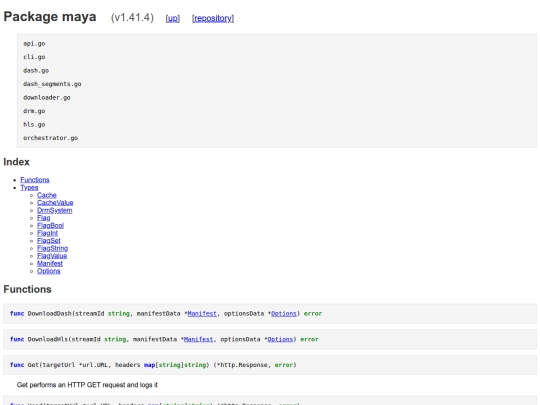The width and height of the screenshot is (540, 405).
Task: Open the Cache type link
Action: 46,195
